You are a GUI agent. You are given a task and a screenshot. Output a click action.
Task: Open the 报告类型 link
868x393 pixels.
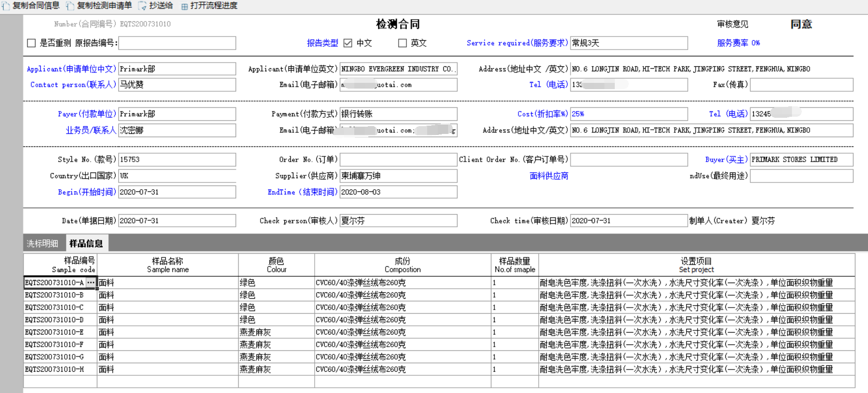pos(323,43)
